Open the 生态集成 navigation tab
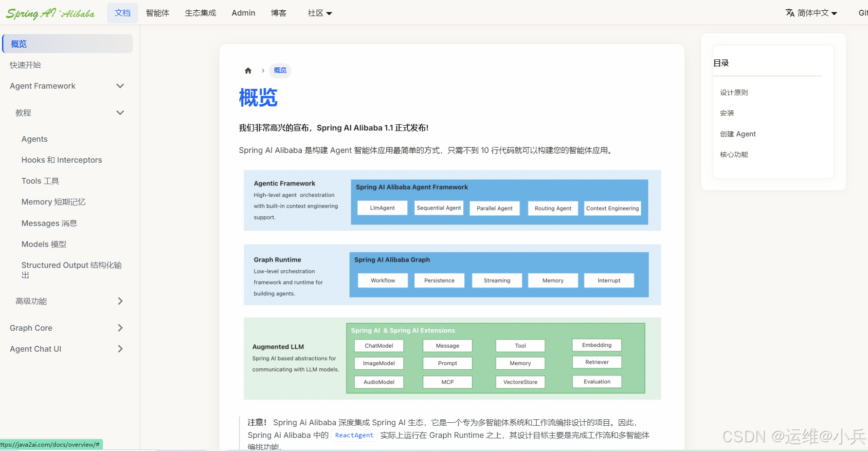This screenshot has width=868, height=451. pos(200,13)
